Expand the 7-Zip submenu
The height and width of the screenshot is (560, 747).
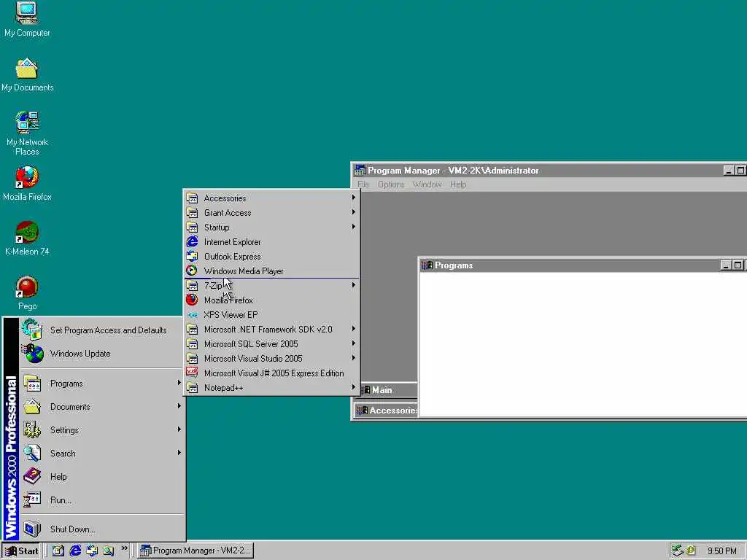pyautogui.click(x=271, y=285)
